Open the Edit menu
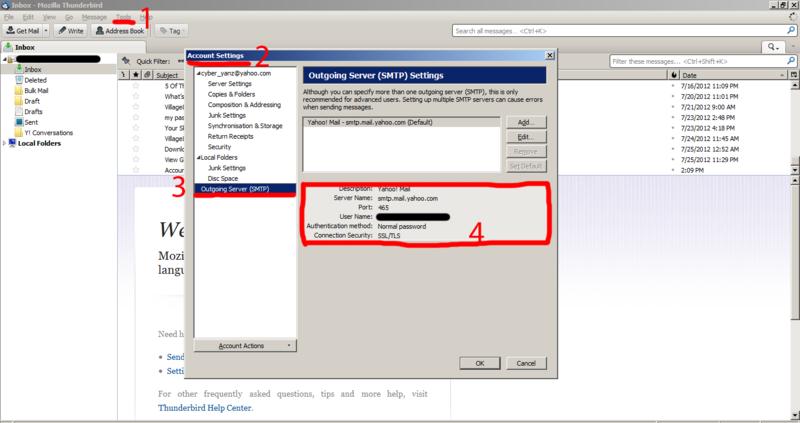Screen dimensions: 800x423 pos(28,17)
